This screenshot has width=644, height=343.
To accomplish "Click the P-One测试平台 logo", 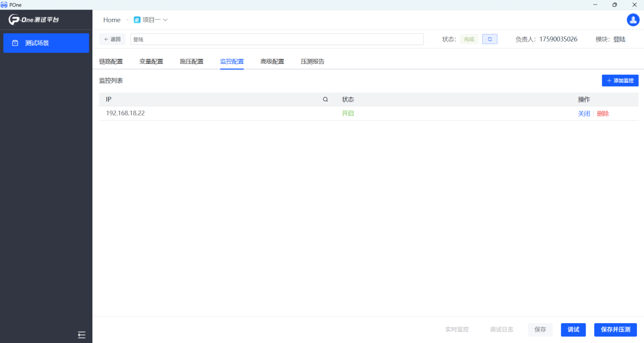I will (x=34, y=20).
